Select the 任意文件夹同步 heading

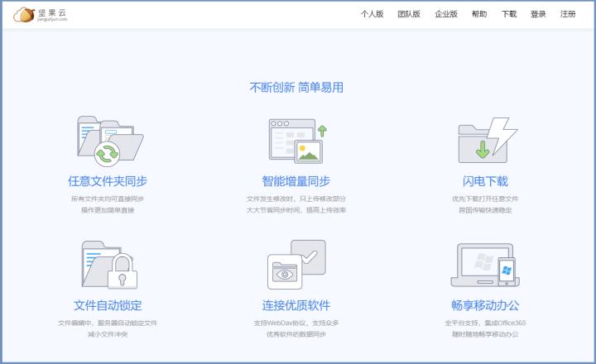[x=108, y=181]
